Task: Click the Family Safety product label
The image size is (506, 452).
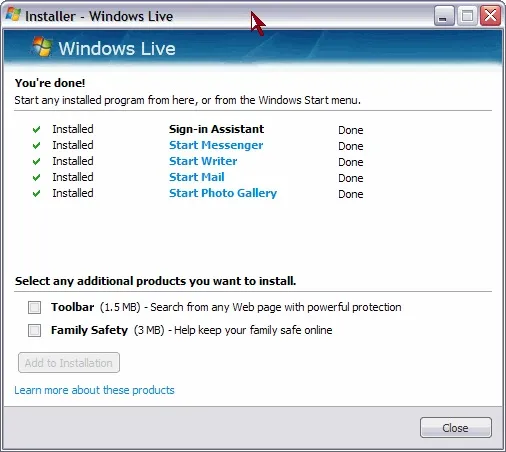Action: (x=89, y=330)
